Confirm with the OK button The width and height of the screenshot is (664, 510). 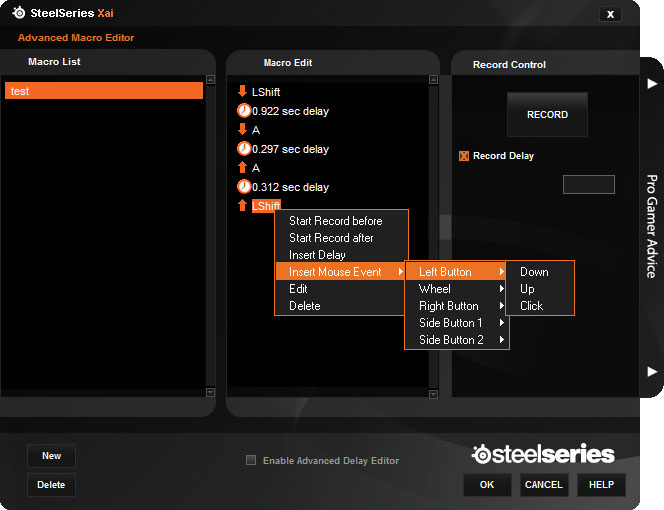487,485
